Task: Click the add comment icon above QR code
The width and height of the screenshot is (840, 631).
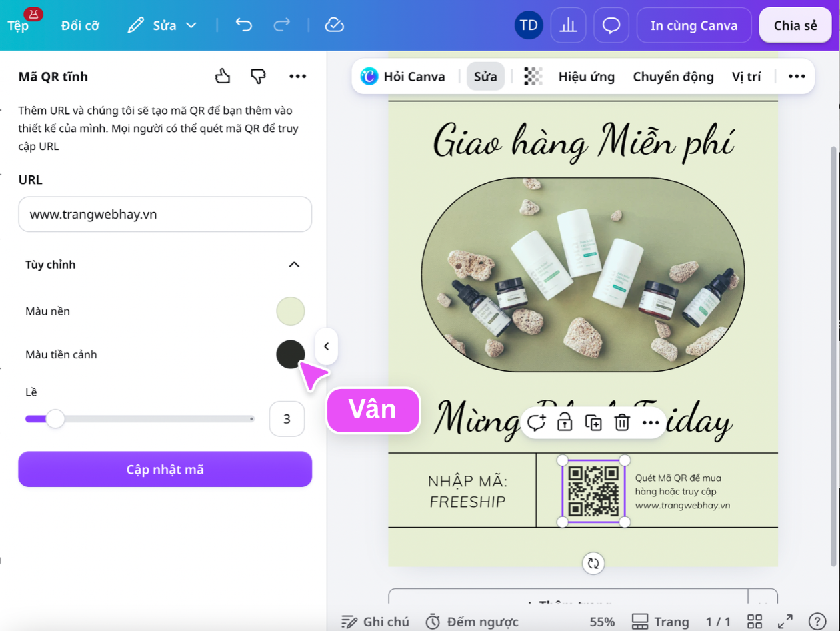Action: pos(536,422)
